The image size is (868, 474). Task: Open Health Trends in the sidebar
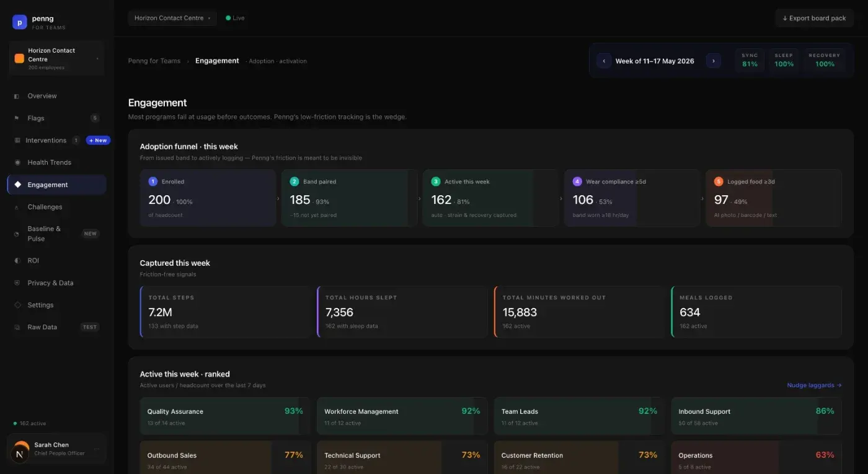[x=56, y=162]
